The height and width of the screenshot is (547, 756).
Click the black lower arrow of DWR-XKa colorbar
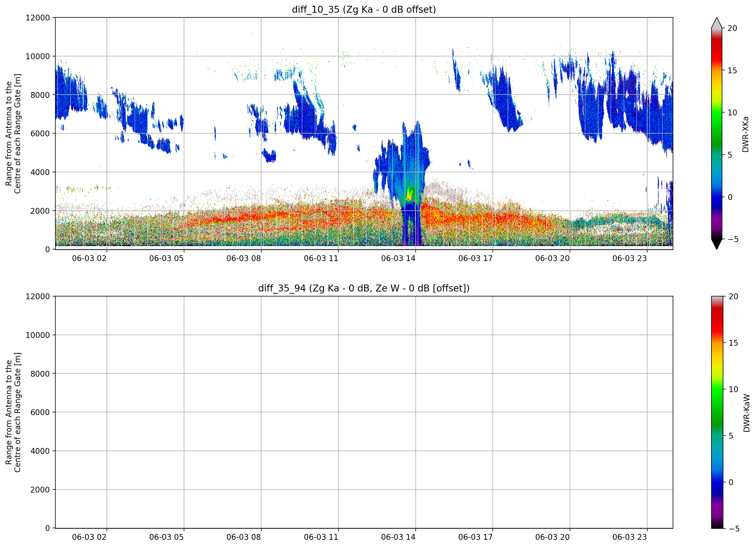tap(716, 244)
